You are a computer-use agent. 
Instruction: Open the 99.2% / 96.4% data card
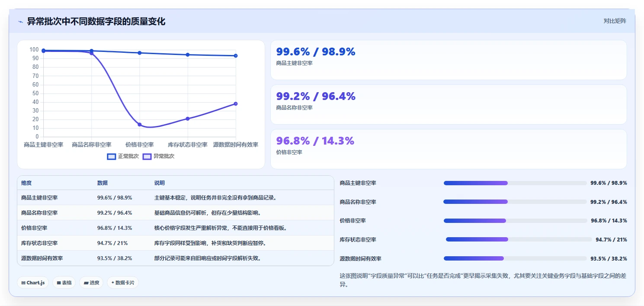tap(449, 104)
